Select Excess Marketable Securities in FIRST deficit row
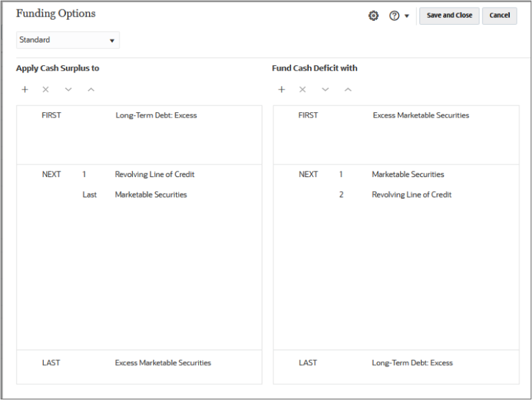Image resolution: width=532 pixels, height=400 pixels. click(421, 115)
